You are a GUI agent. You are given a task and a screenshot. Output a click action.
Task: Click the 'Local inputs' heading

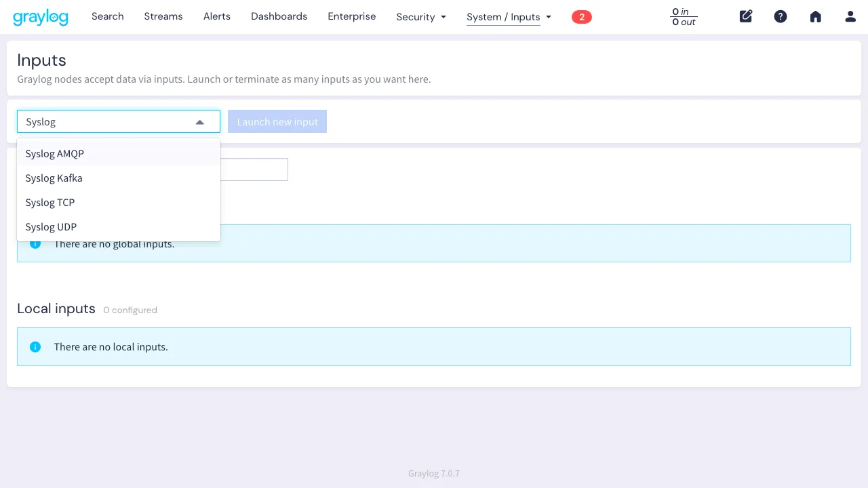[x=56, y=308]
